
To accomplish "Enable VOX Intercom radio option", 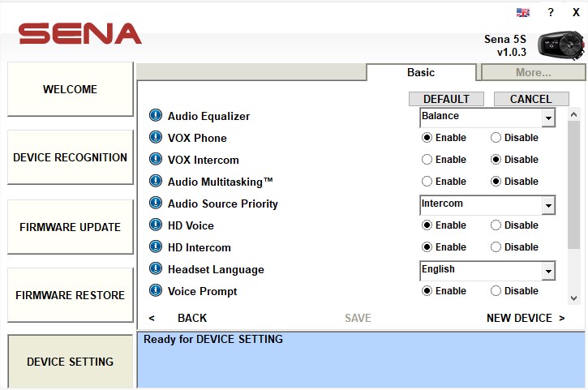I will [x=427, y=160].
